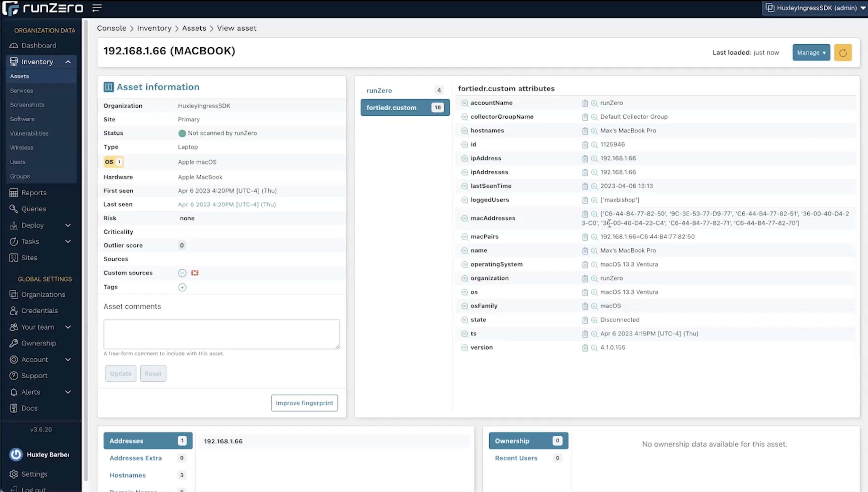Viewport: 868px width, 492px height.
Task: Click the Update comment button
Action: (121, 373)
